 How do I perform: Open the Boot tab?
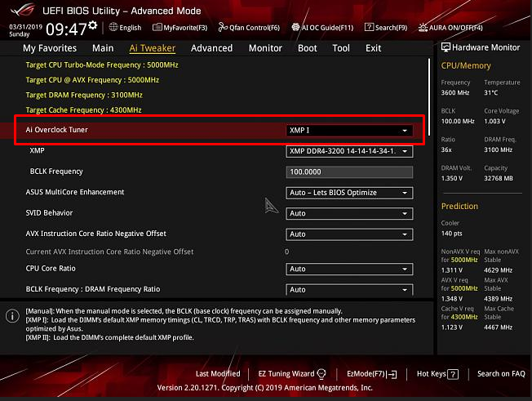308,48
